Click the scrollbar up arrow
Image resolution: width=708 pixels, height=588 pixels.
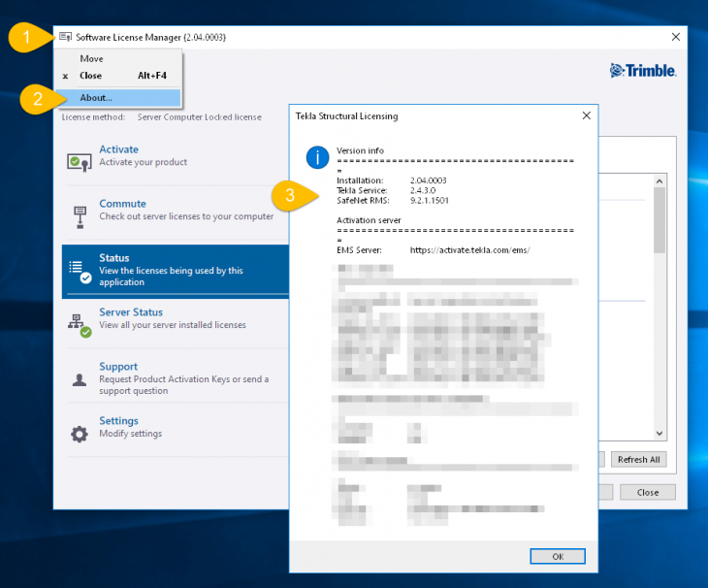tap(660, 181)
